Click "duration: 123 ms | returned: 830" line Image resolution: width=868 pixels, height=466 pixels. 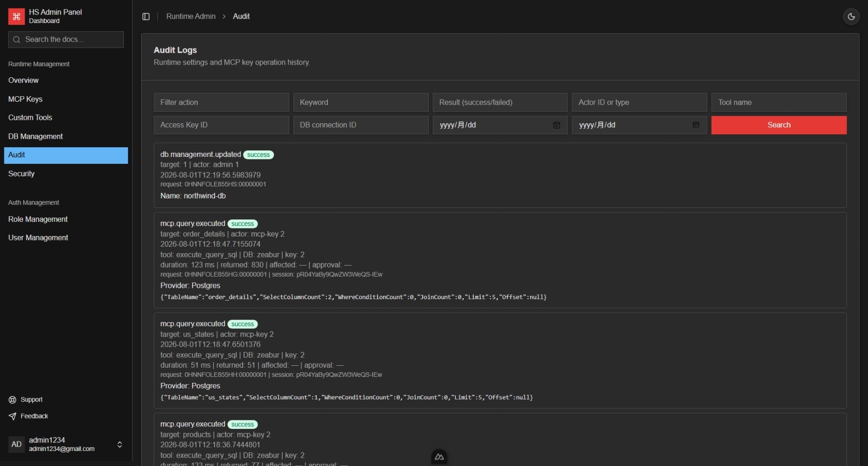point(256,265)
